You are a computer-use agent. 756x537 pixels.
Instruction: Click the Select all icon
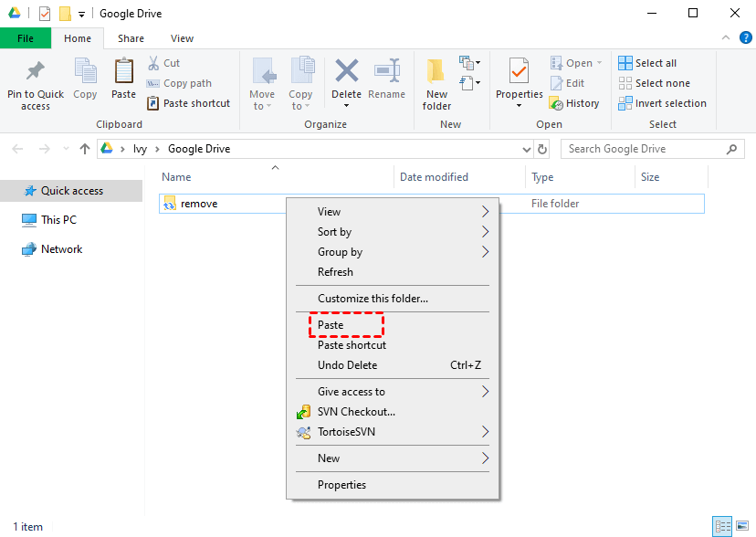pos(625,63)
